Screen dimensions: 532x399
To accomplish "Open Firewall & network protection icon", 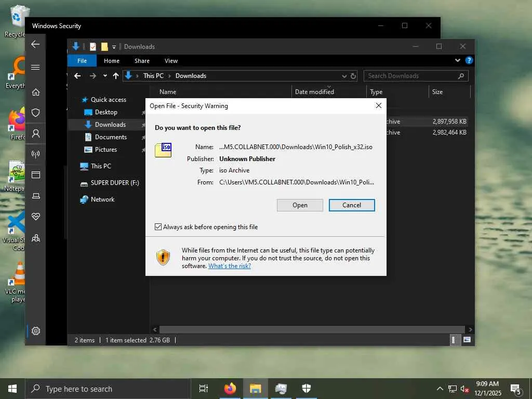I will click(36, 154).
